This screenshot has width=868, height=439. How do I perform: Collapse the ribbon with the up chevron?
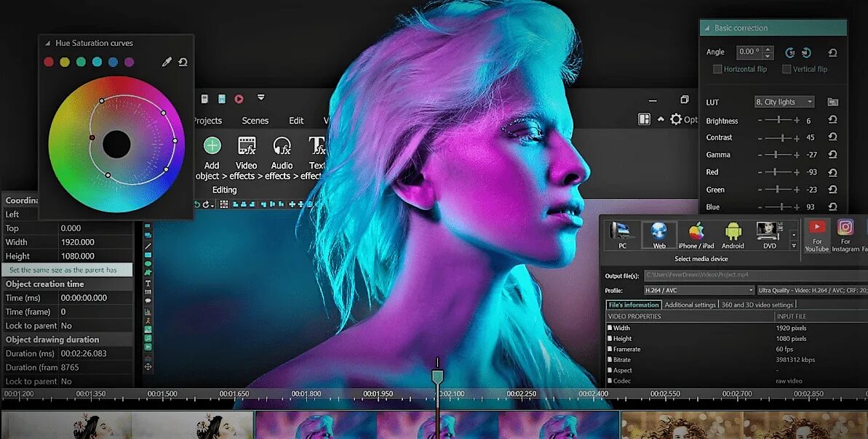[661, 119]
